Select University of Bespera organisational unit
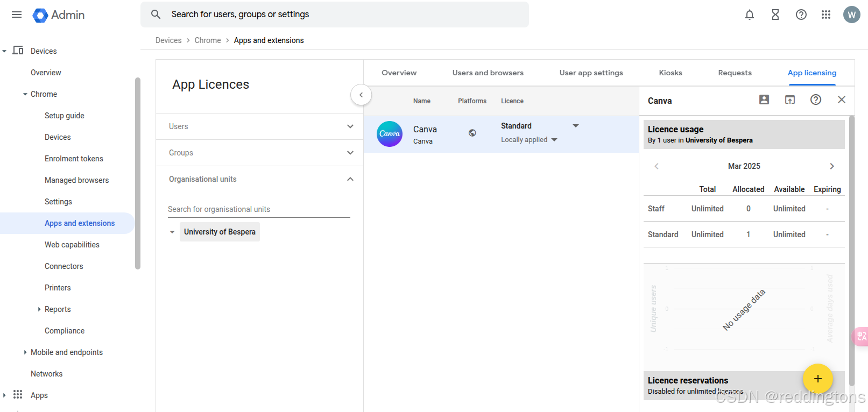 coord(220,232)
